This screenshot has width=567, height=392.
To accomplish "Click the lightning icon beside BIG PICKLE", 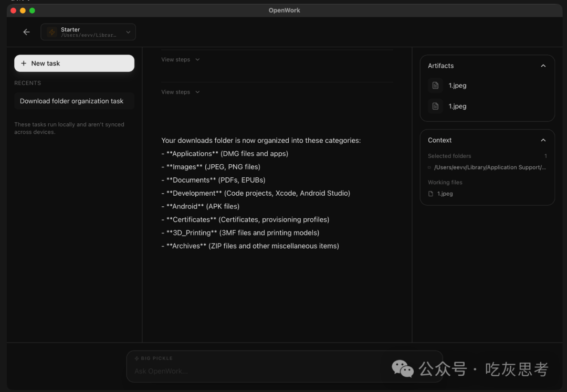I will click(x=136, y=358).
